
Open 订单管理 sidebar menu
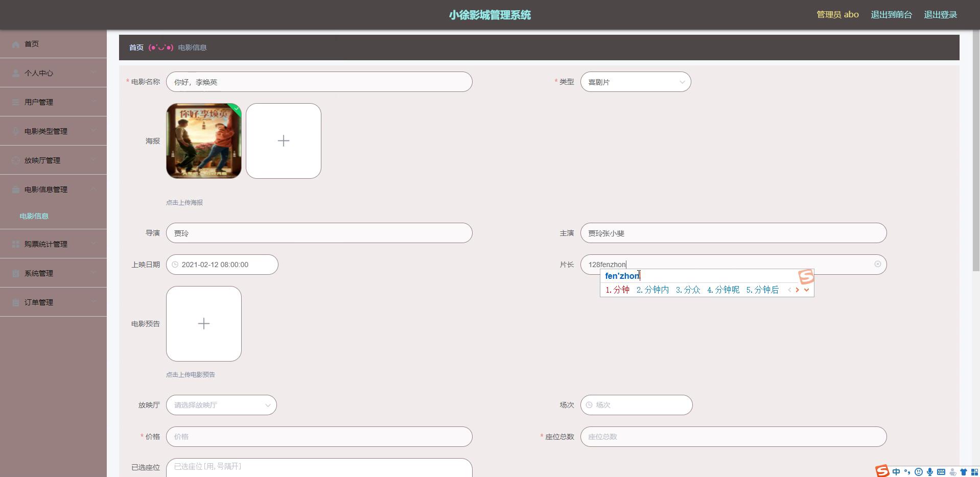(53, 302)
